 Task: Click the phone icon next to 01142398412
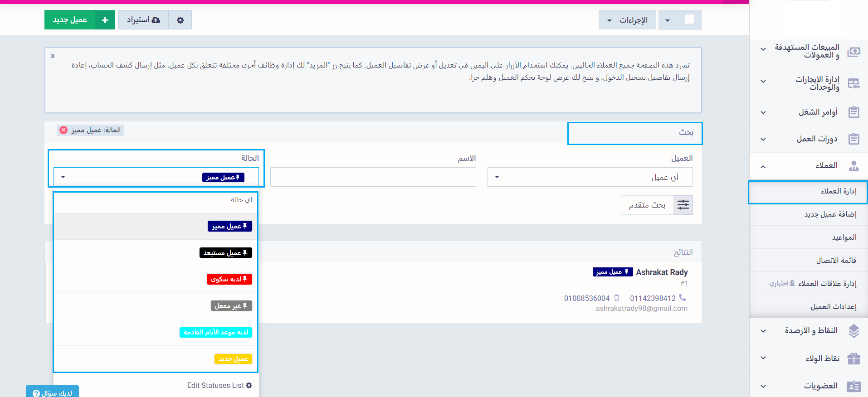click(x=683, y=298)
